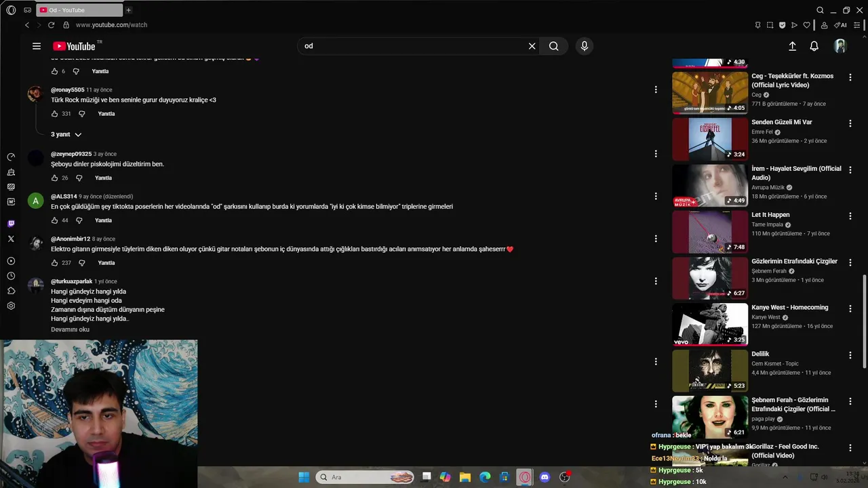The image size is (868, 488).
Task: Open the Opera main menu logo
Action: pyautogui.click(x=11, y=10)
